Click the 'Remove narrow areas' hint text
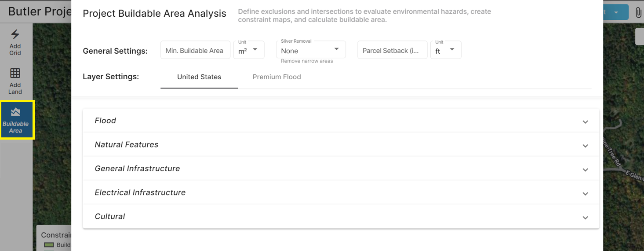 pos(307,61)
